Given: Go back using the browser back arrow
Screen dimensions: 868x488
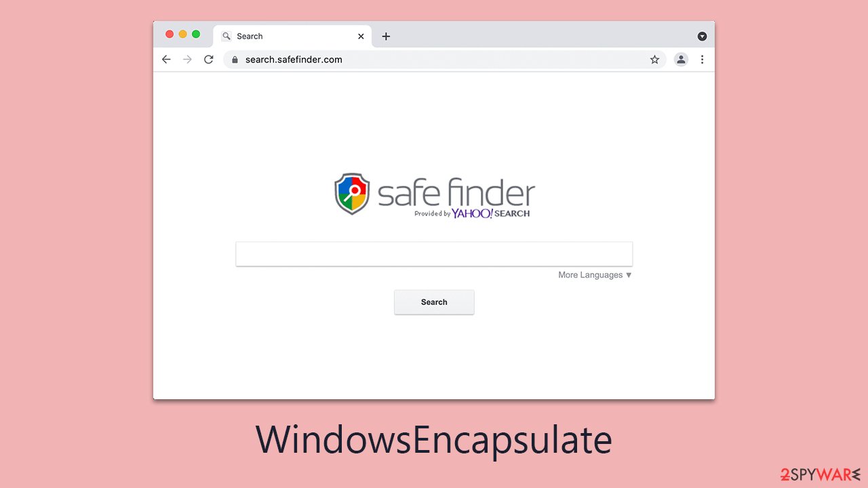Looking at the screenshot, I should (166, 60).
